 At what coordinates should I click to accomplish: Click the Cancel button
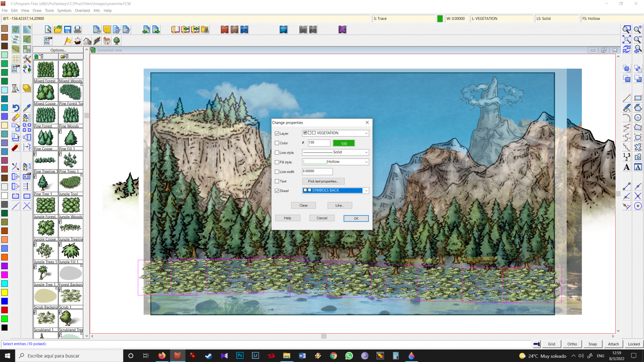(x=322, y=218)
